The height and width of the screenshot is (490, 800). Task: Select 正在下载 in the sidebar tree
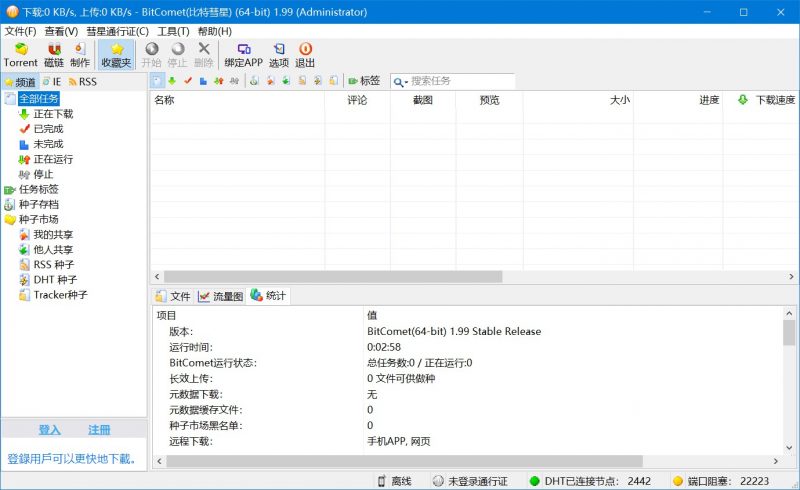tap(53, 114)
